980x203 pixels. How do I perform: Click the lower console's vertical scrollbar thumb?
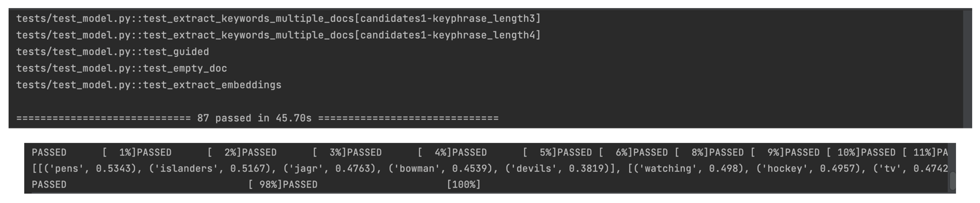952,181
